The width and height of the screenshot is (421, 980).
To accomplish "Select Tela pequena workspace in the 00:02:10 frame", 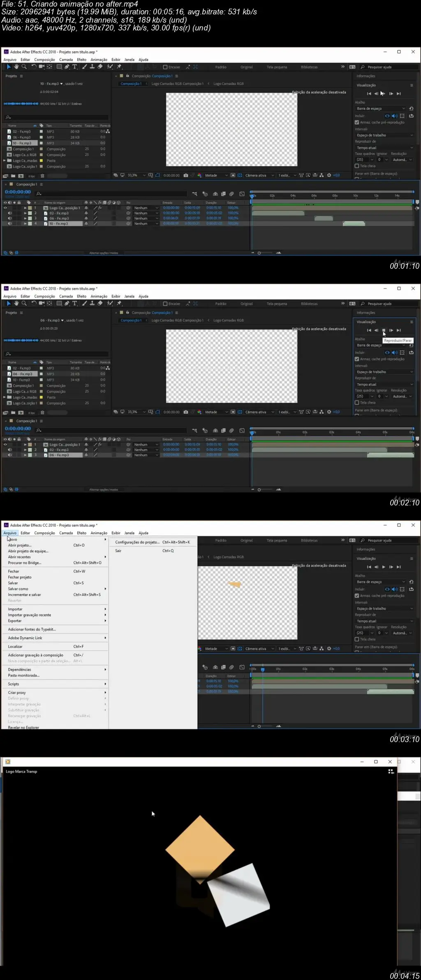I will (277, 304).
